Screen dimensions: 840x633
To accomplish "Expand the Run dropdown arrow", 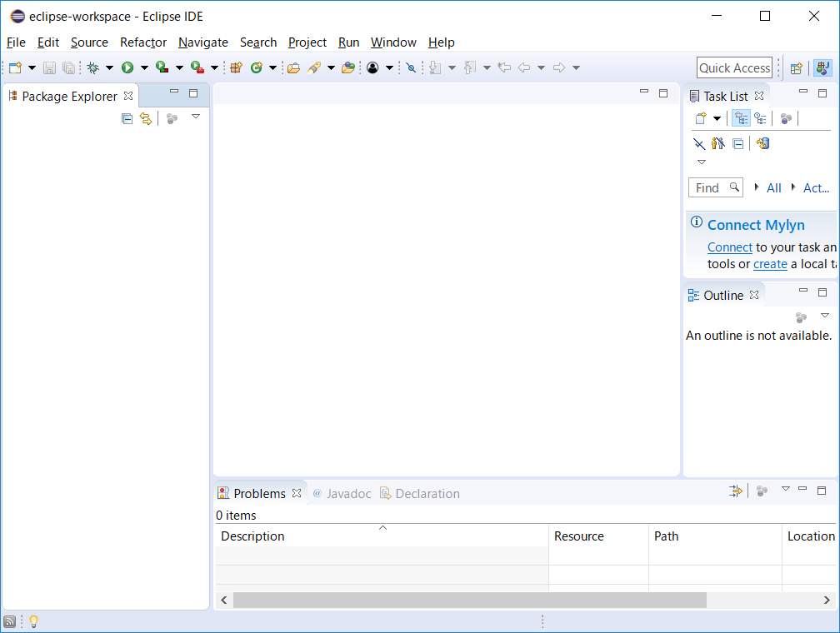I will click(x=144, y=67).
